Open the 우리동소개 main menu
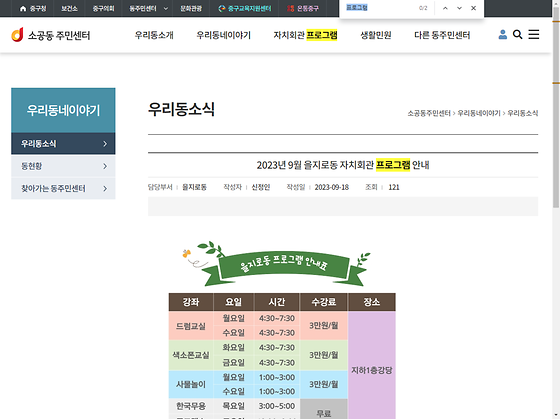Image resolution: width=560 pixels, height=419 pixels. pos(154,35)
